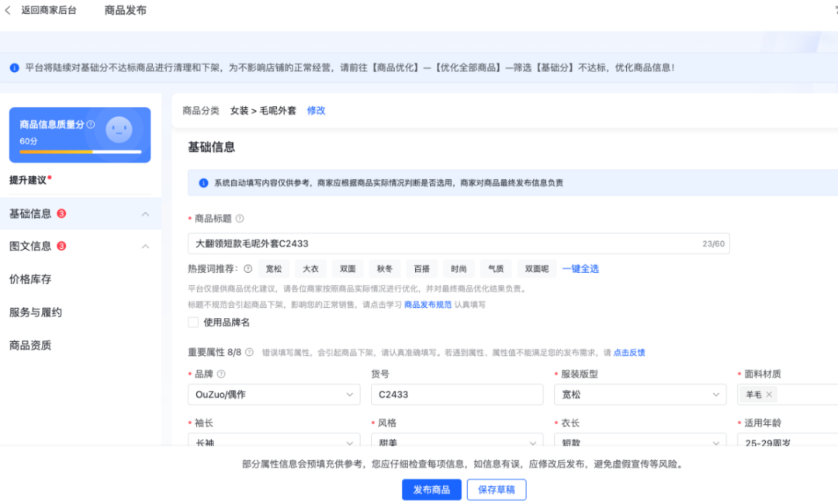Screen dimensions: 838x504
Task: Enable the 使用品牌名 checkbox
Action: click(x=193, y=324)
